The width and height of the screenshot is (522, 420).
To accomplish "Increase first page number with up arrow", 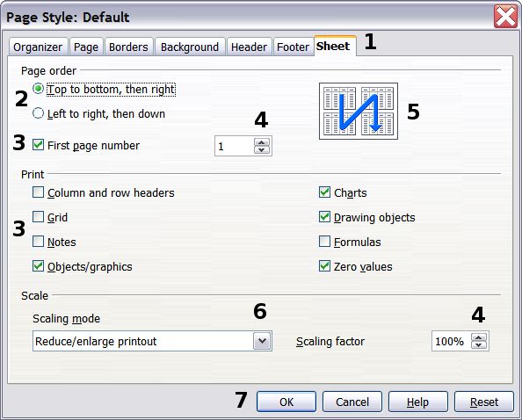I will tap(262, 142).
